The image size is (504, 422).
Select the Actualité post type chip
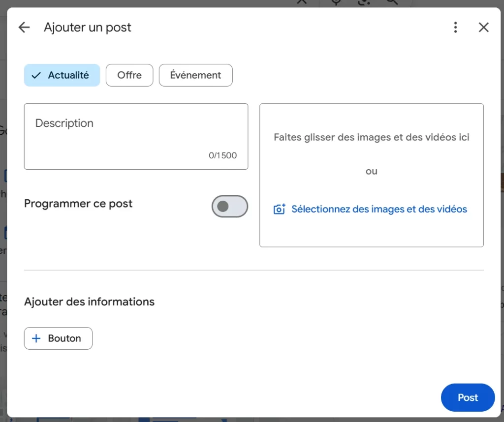click(x=62, y=75)
